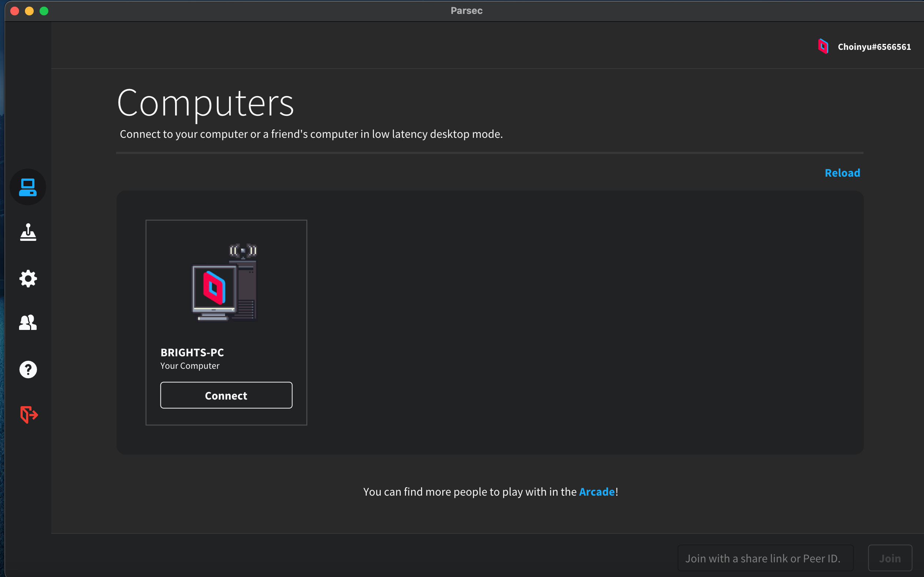Open the Computers sidebar icon
The width and height of the screenshot is (924, 577).
(28, 187)
